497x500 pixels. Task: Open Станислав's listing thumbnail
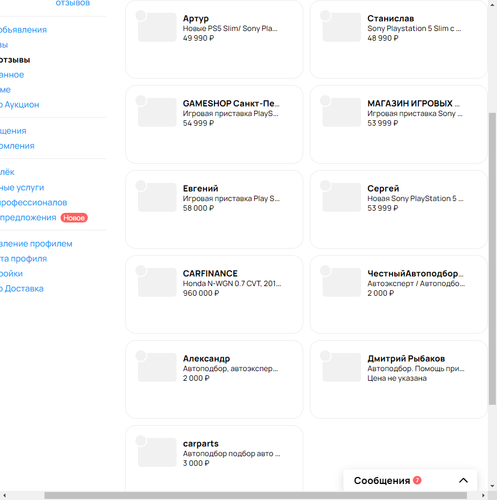(x=342, y=27)
